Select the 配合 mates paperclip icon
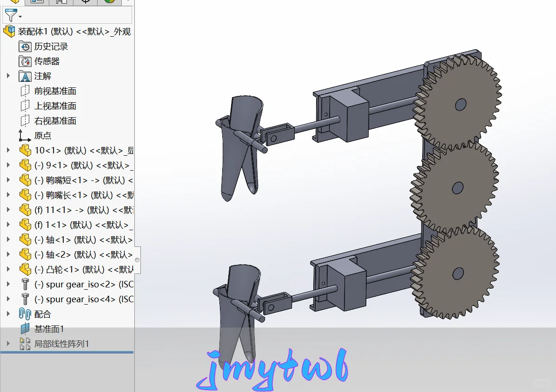This screenshot has height=392, width=556. pyautogui.click(x=25, y=314)
